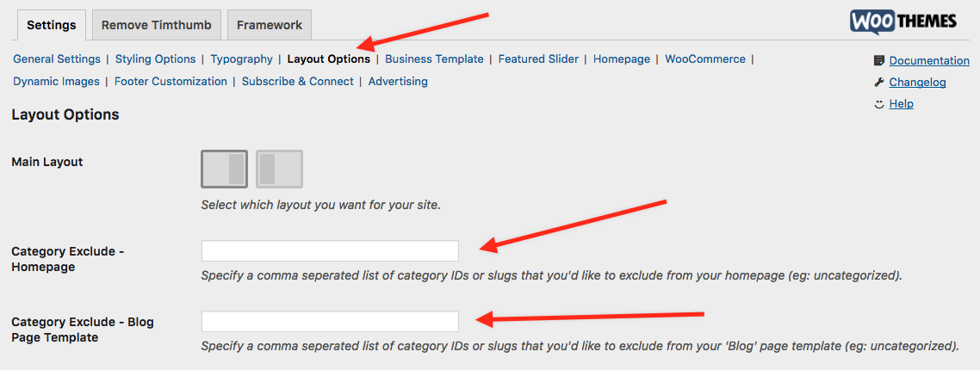Open the Documentation link
This screenshot has height=370, width=980.
[929, 60]
